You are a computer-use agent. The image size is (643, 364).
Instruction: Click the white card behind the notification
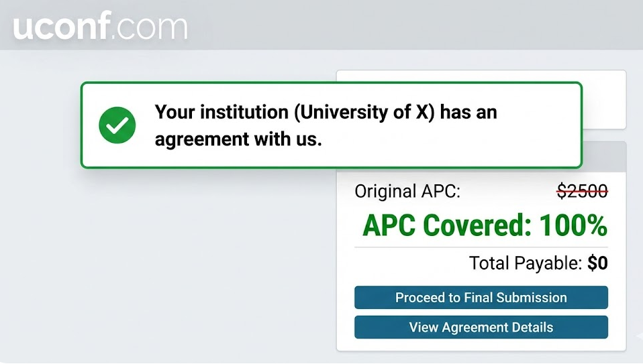click(603, 99)
